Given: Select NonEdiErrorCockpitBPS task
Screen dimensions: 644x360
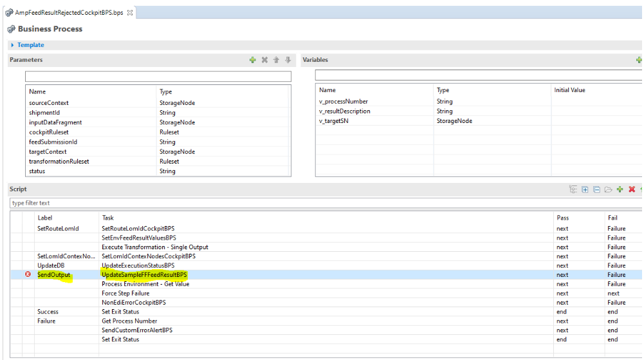Looking at the screenshot, I should (x=134, y=303).
